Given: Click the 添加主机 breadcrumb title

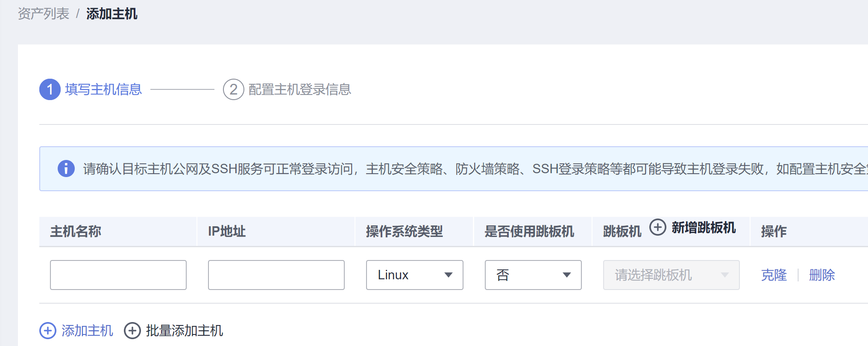Looking at the screenshot, I should point(112,14).
